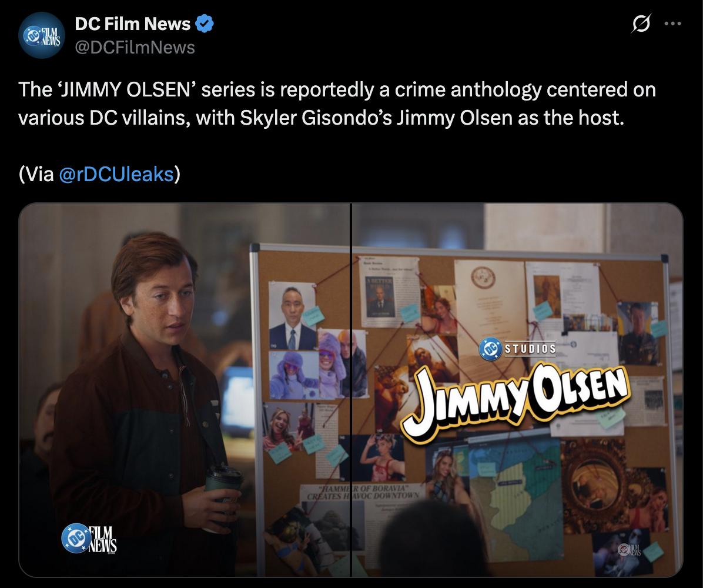Open the @rDCUleaks mention link
This screenshot has height=588, width=703.
(x=116, y=174)
